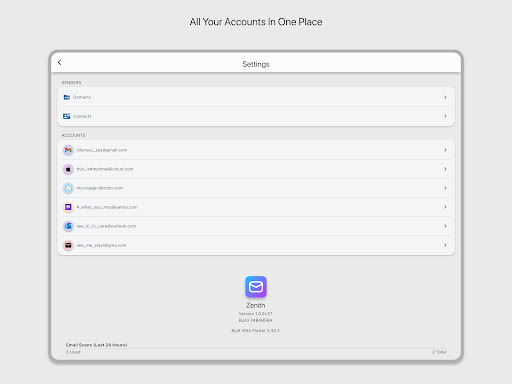Click the Apple iCloud account icon
Image resolution: width=512 pixels, height=384 pixels.
pyautogui.click(x=68, y=169)
